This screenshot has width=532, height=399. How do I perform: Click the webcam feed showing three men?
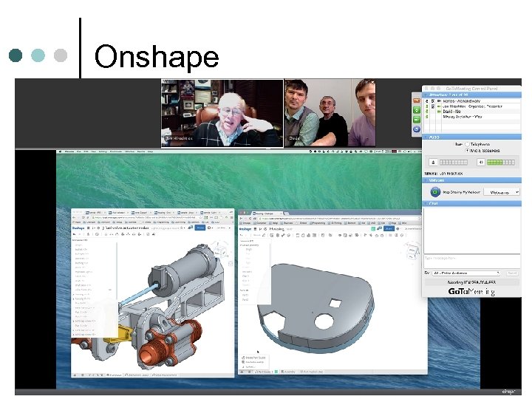point(330,113)
